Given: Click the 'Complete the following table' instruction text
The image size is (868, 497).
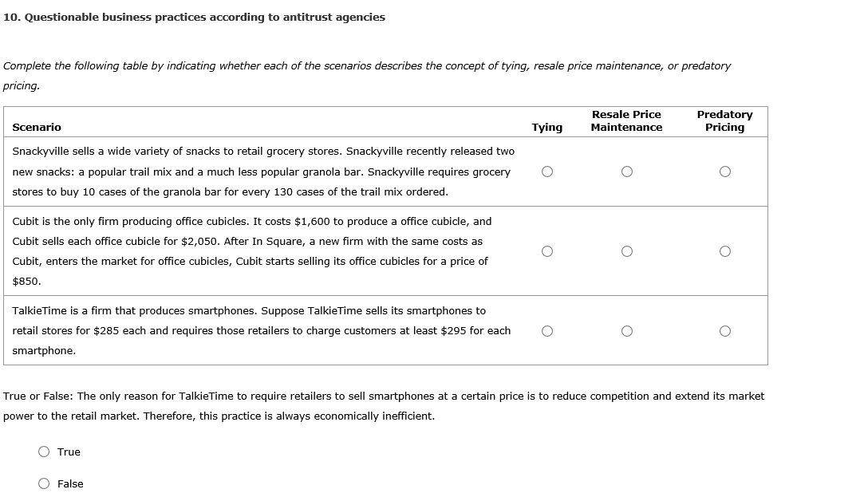Looking at the screenshot, I should pyautogui.click(x=367, y=66).
